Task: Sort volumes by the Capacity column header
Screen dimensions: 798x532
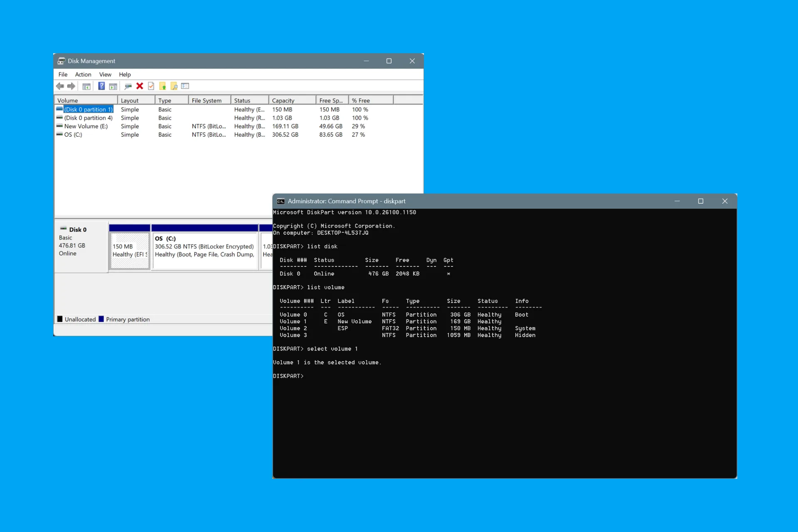Action: click(283, 100)
